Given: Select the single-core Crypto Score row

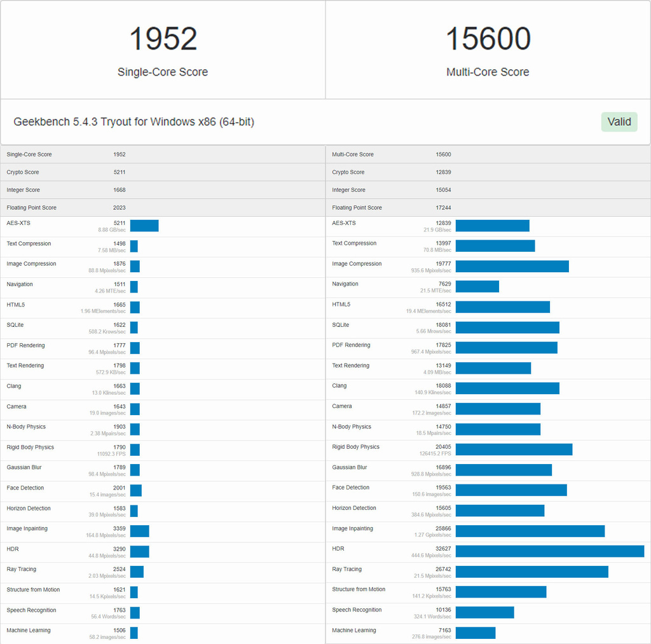Looking at the screenshot, I should (163, 172).
